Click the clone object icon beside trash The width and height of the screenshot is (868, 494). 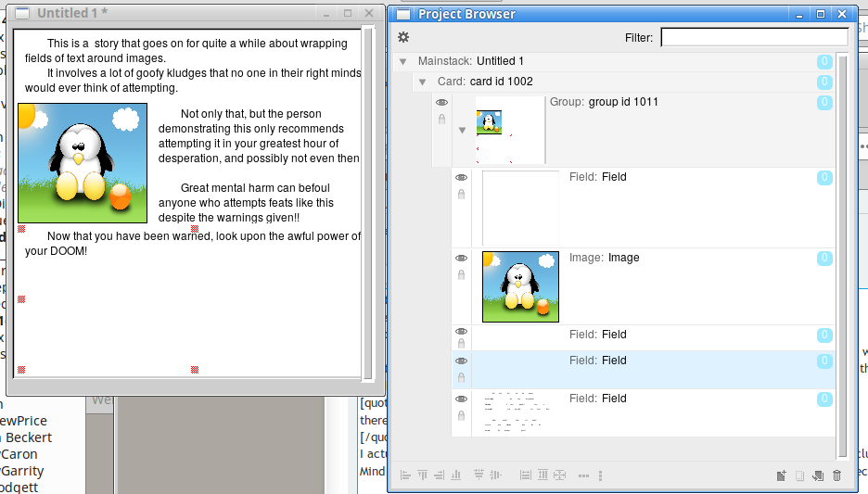[818, 475]
